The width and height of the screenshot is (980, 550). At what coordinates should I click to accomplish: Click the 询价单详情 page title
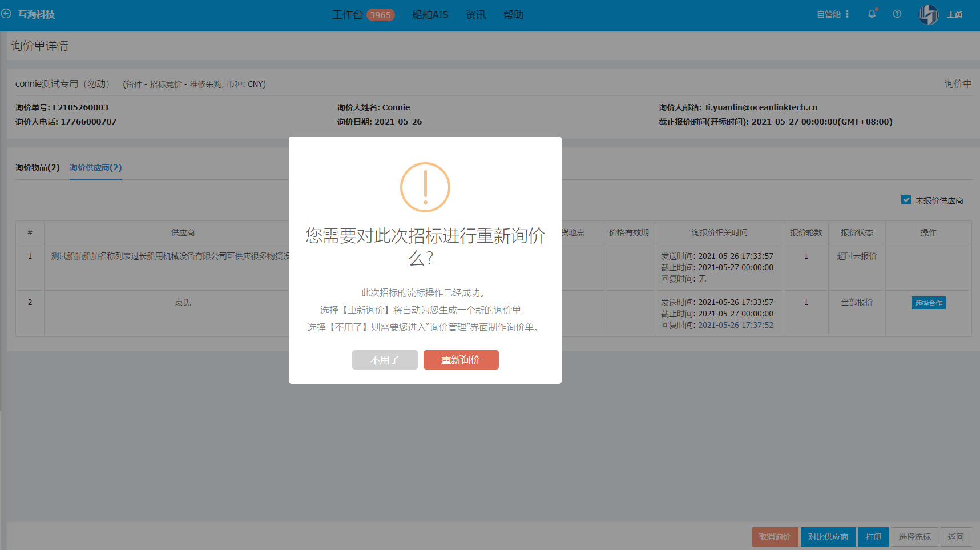[x=39, y=46]
